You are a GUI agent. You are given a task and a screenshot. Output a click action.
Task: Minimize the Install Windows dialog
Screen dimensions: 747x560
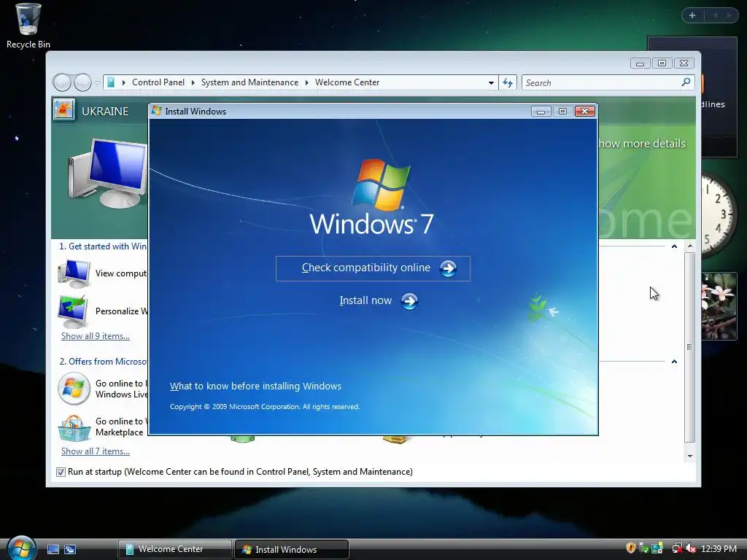(x=541, y=111)
